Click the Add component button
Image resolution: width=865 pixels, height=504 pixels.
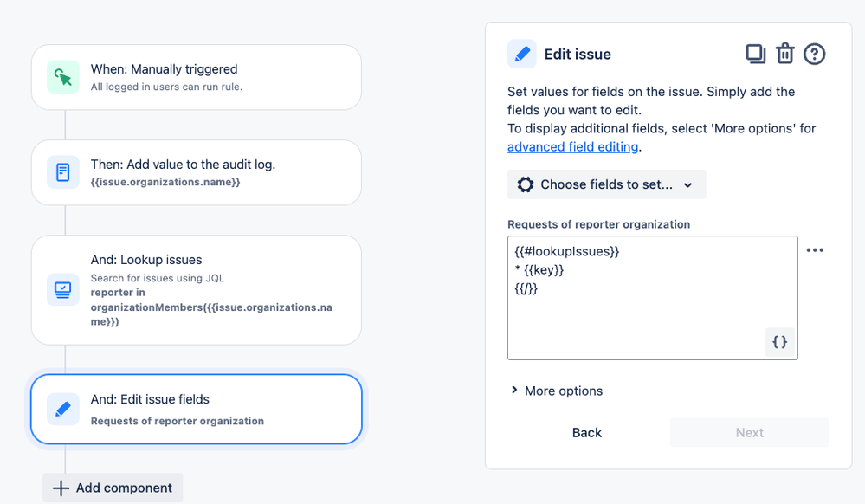113,488
